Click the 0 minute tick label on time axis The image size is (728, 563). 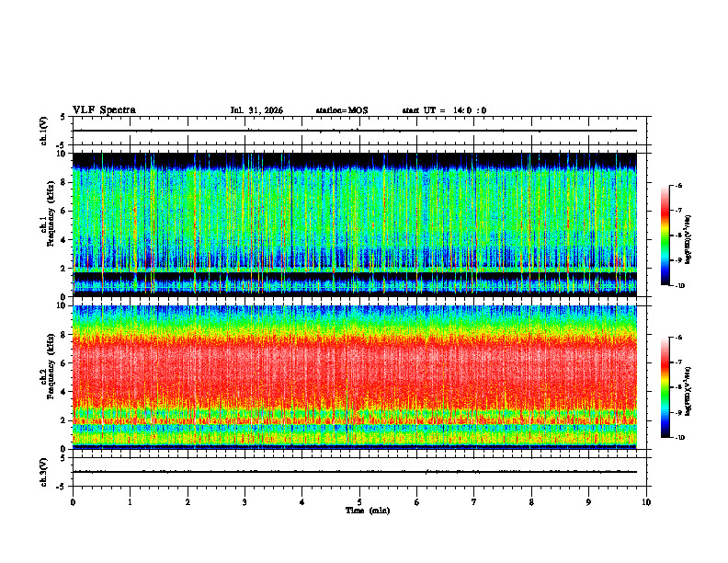click(73, 502)
